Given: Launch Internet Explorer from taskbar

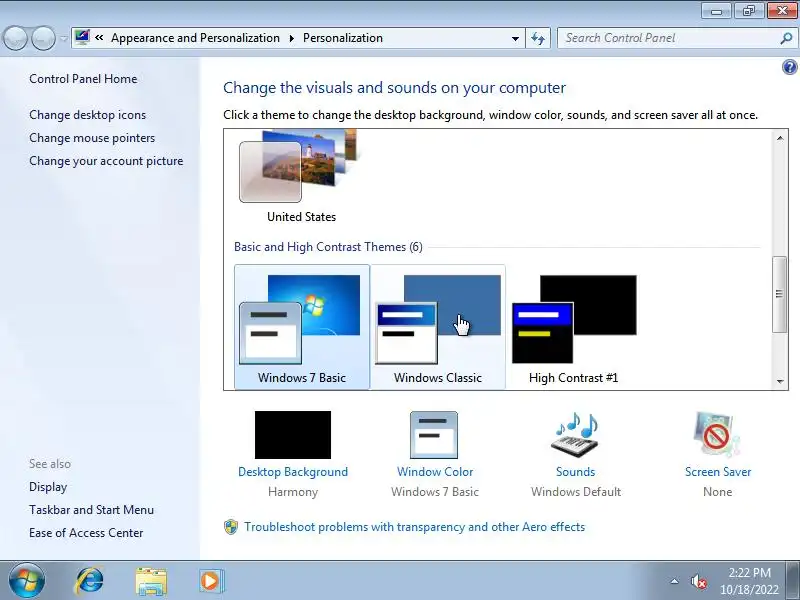Looking at the screenshot, I should pyautogui.click(x=89, y=581).
